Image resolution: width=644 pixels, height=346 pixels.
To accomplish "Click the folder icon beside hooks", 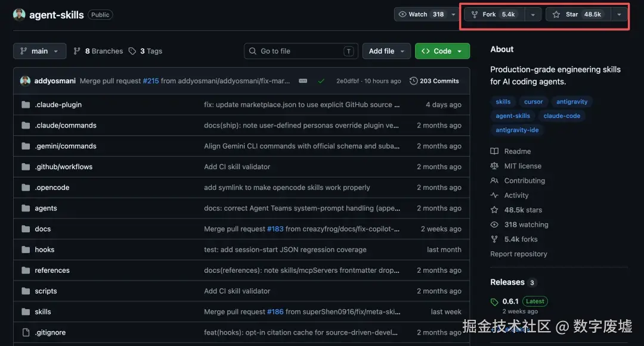I will point(26,250).
